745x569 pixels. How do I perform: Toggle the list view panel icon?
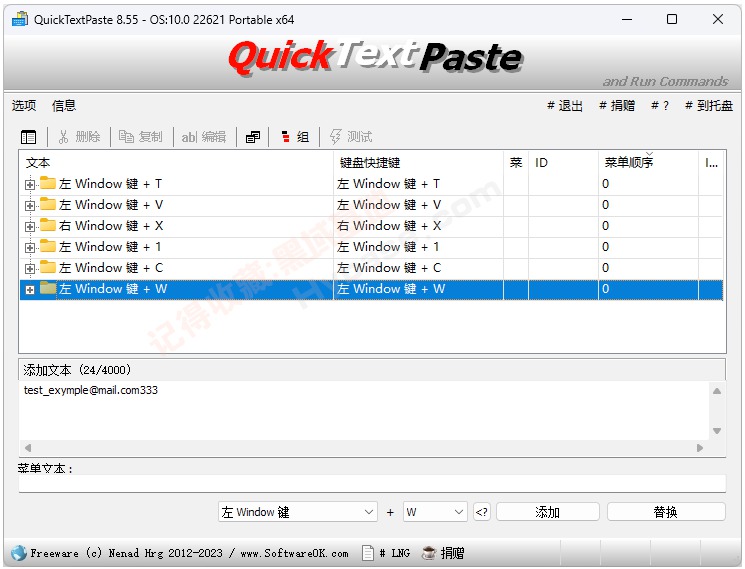[x=29, y=137]
